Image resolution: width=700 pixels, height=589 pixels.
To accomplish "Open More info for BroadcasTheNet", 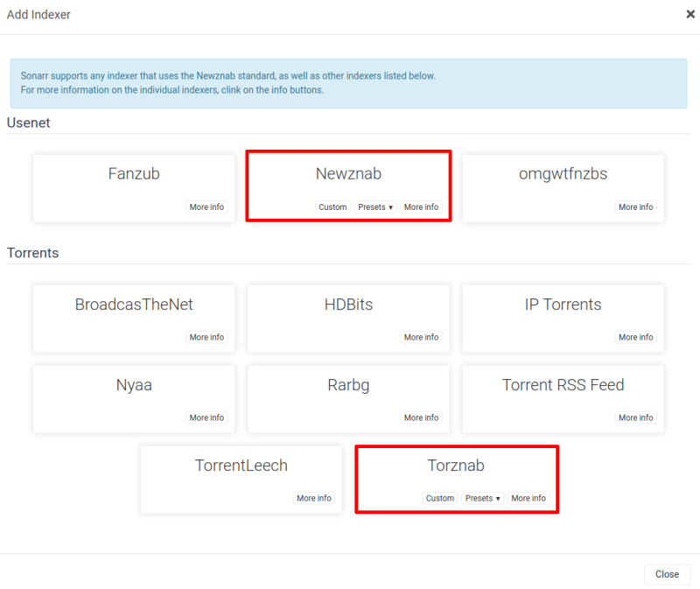I will point(206,337).
